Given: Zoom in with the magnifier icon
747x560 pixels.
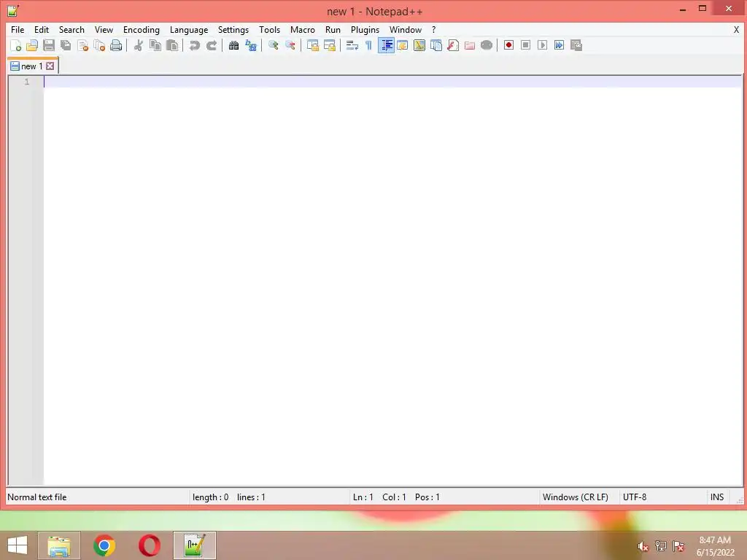Looking at the screenshot, I should [x=273, y=45].
